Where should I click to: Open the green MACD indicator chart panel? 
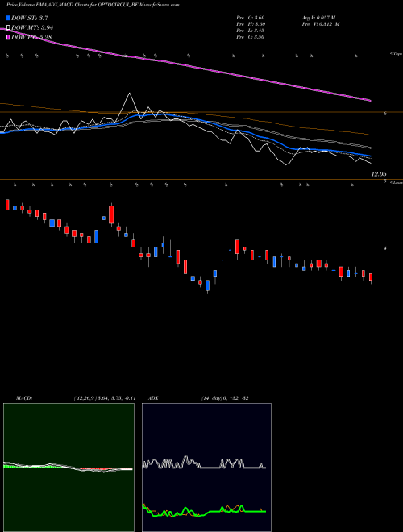tap(69, 468)
